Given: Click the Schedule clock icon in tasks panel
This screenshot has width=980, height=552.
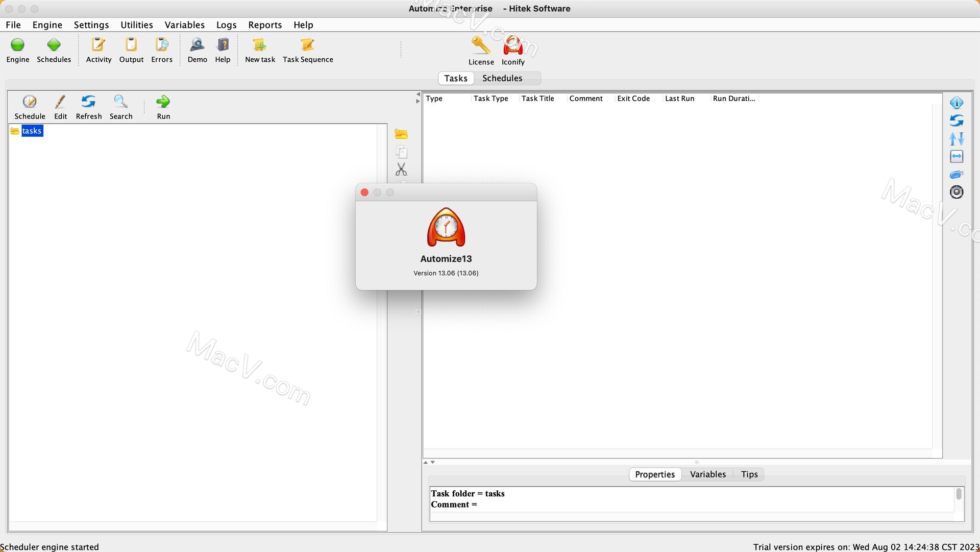Looking at the screenshot, I should pos(30,107).
